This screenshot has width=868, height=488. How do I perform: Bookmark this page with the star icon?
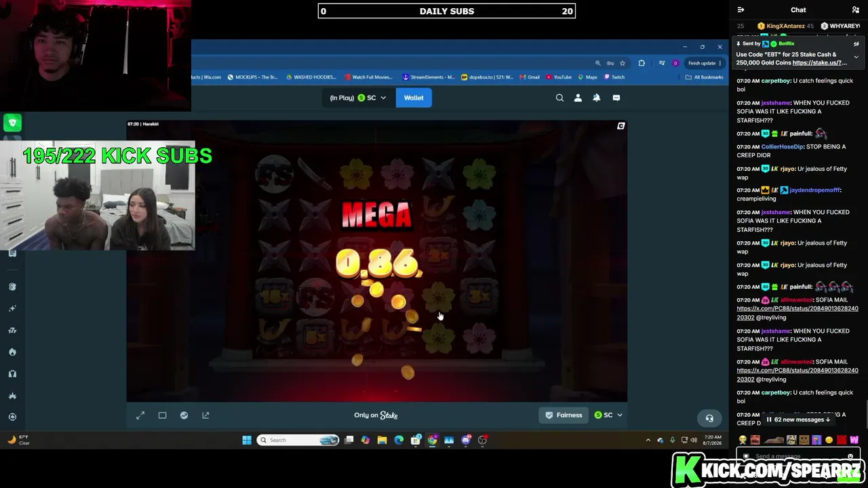(623, 63)
